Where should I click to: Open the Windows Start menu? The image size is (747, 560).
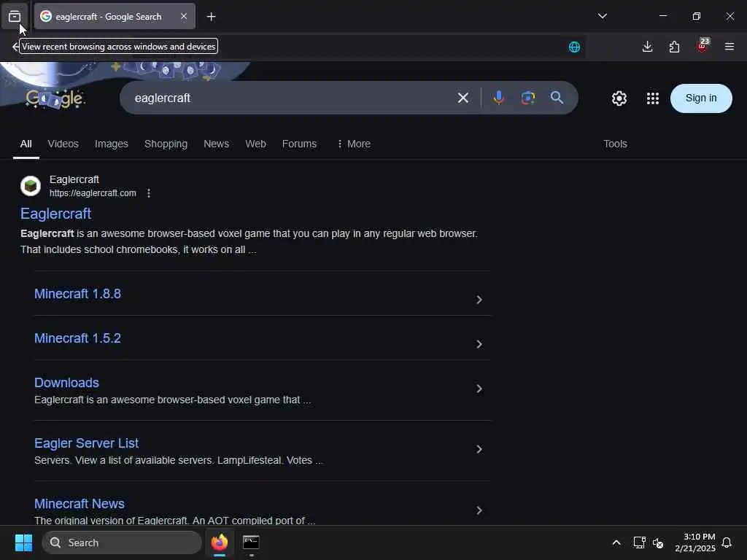click(23, 542)
